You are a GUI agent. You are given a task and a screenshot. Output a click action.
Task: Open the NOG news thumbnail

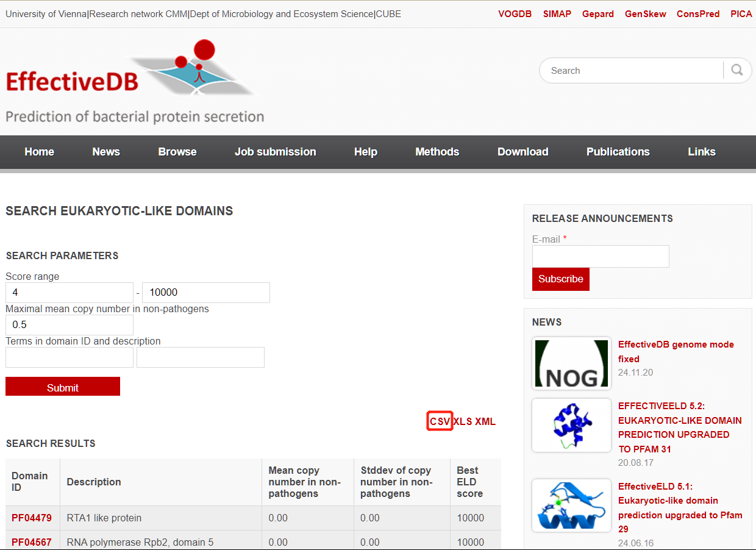pyautogui.click(x=571, y=363)
